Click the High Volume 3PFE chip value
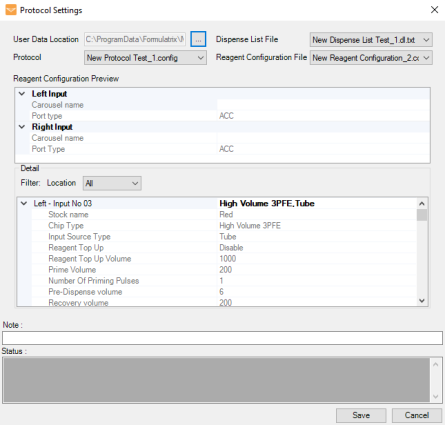This screenshot has height=425, width=445. pyautogui.click(x=250, y=226)
